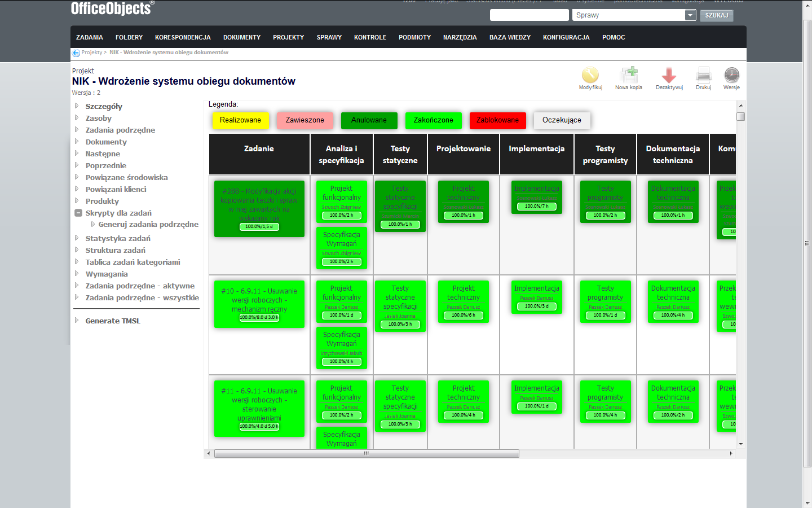Open the DOKUMENTY menu
812x508 pixels.
pyautogui.click(x=242, y=37)
